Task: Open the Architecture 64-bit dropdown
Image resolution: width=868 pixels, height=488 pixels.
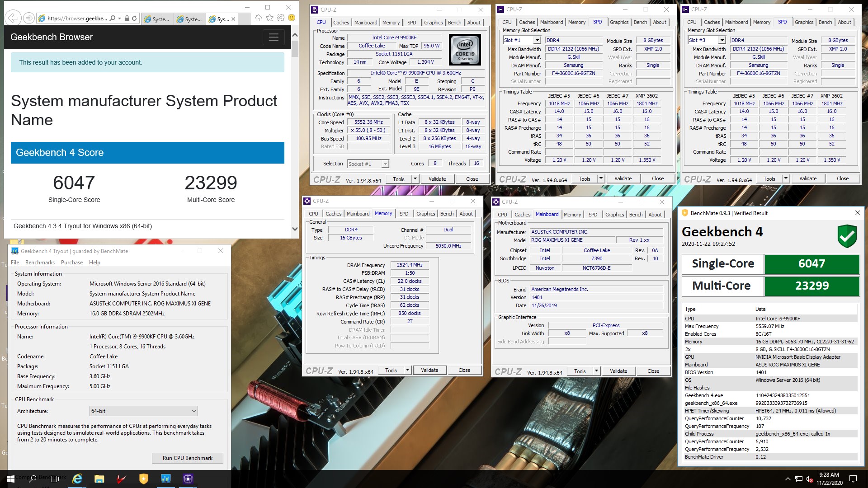Action: [x=143, y=411]
